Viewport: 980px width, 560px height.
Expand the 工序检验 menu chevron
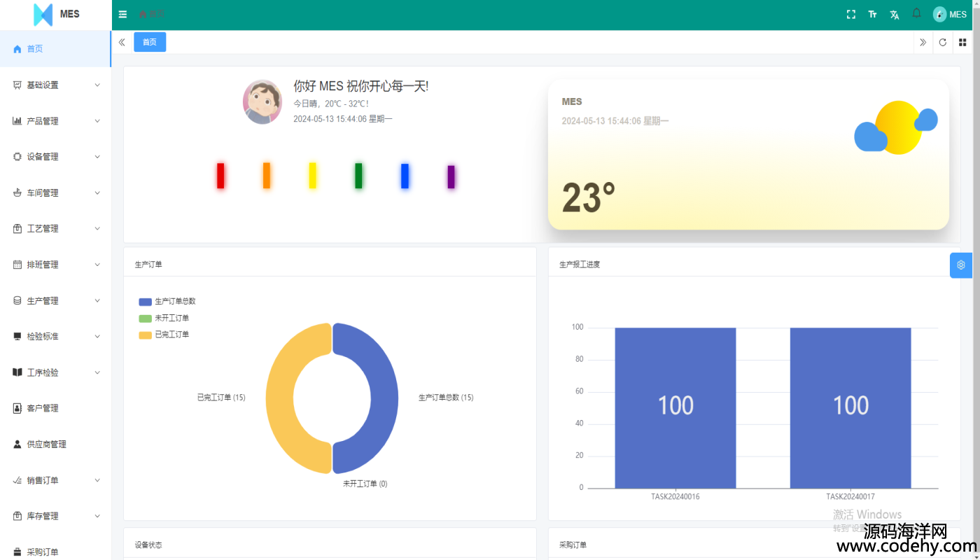(97, 372)
